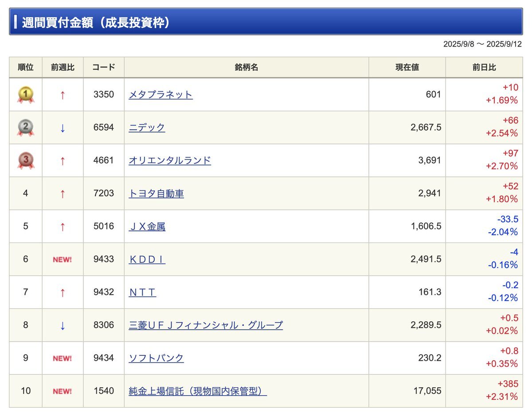Screen dimensions: 532x413
Task: Open the ソフトバンク stock link
Action: 156,358
